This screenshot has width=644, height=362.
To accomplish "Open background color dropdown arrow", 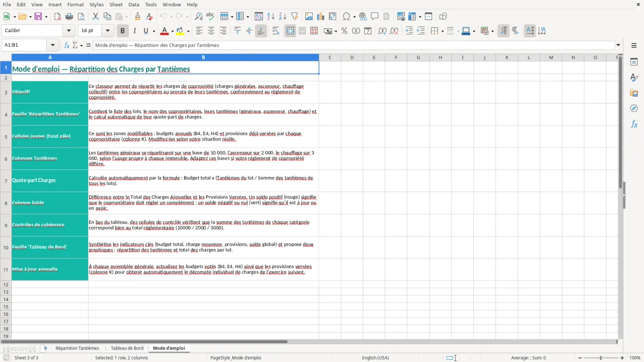I will coord(188,31).
